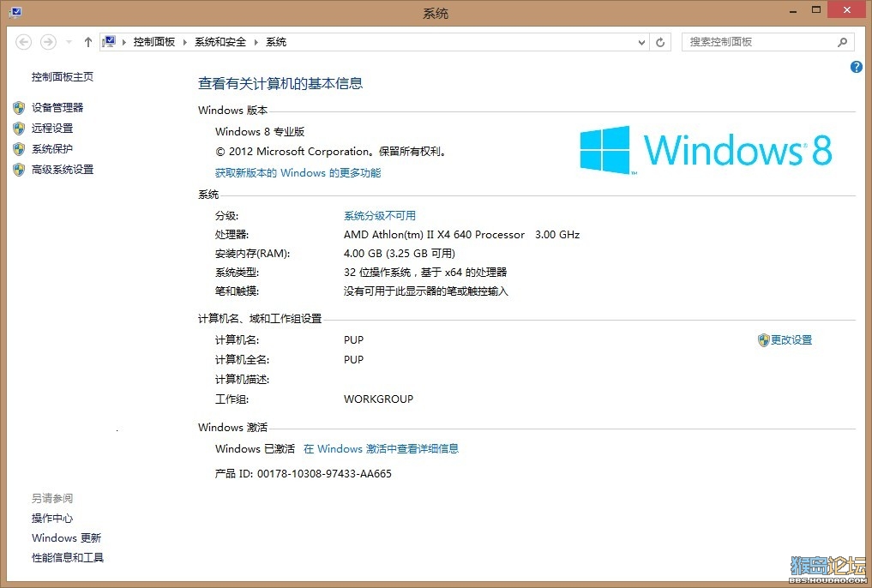Click the shield icon beside 远程设置
This screenshot has height=588, width=872.
(x=19, y=129)
